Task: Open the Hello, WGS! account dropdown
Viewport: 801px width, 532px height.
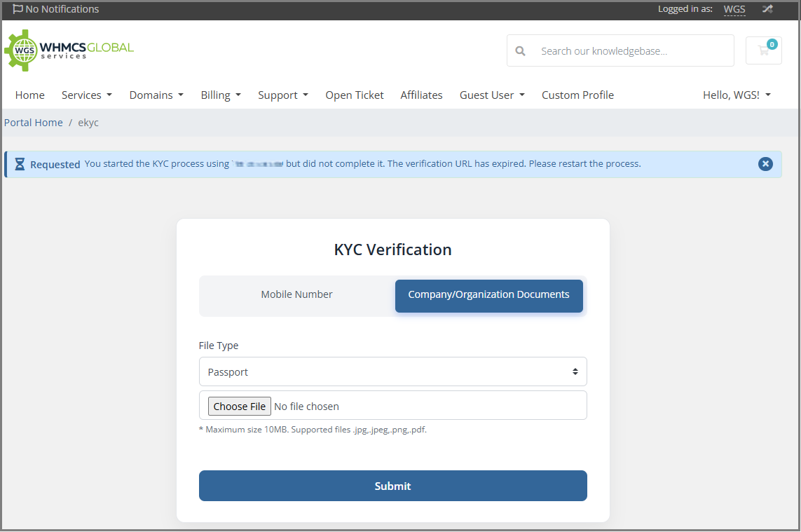Action: click(736, 95)
